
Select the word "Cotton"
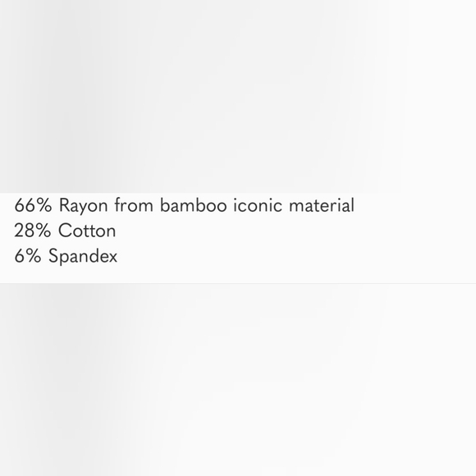pos(87,231)
